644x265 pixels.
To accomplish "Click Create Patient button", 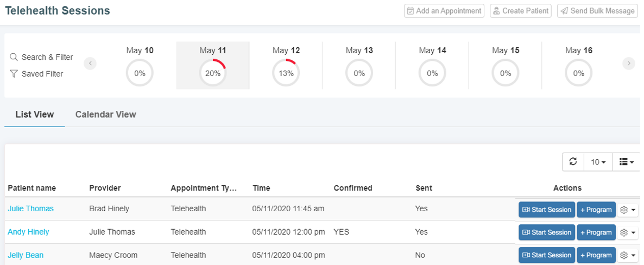I will coord(521,11).
